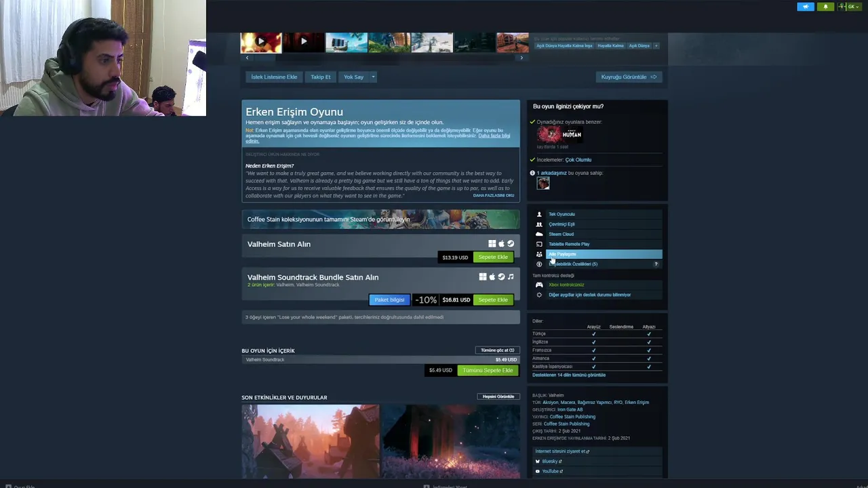
Task: Open the Bluesky external link
Action: pyautogui.click(x=551, y=462)
